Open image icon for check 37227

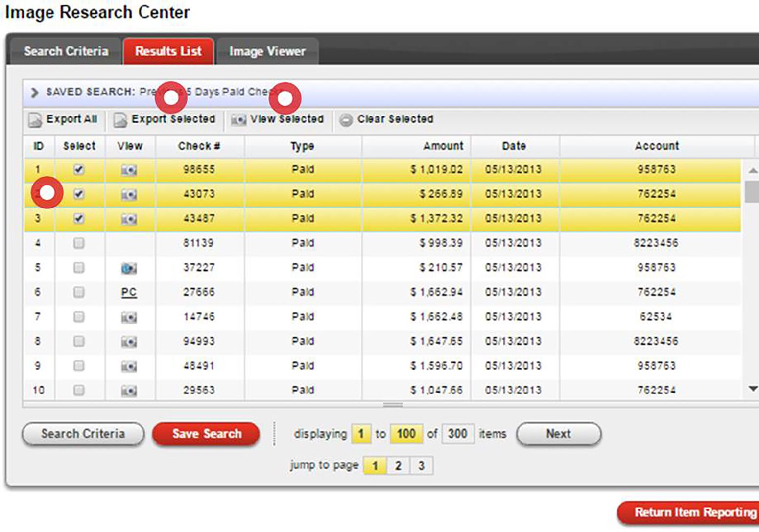pos(129,268)
